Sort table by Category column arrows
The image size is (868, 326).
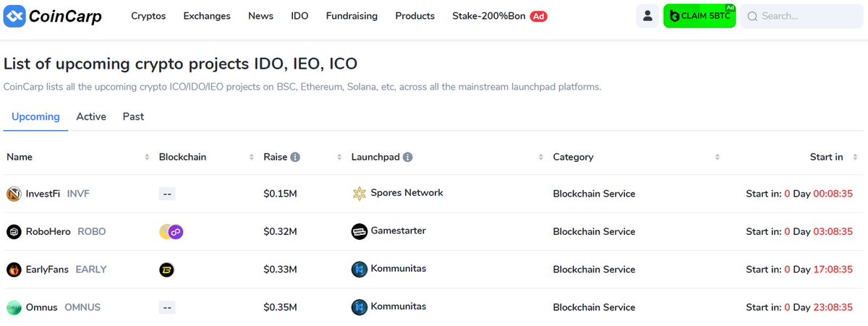718,157
